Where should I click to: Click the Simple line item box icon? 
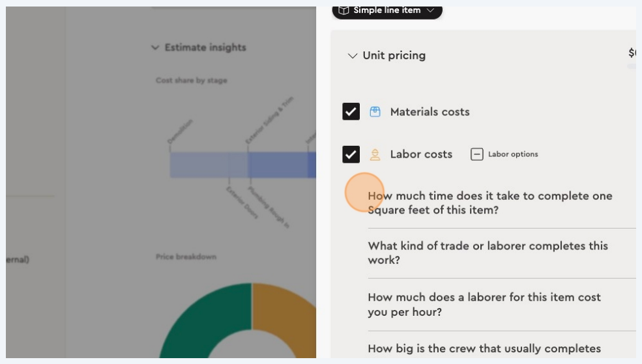click(x=343, y=10)
